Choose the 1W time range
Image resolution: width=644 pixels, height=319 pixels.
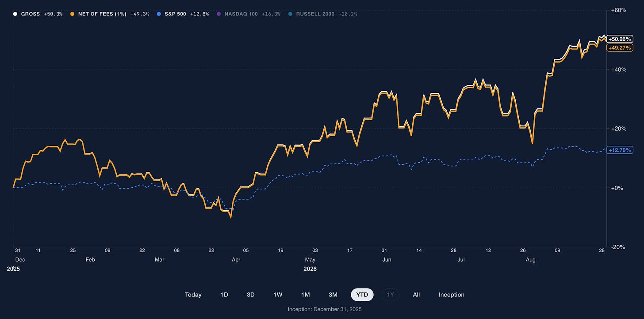pos(278,295)
